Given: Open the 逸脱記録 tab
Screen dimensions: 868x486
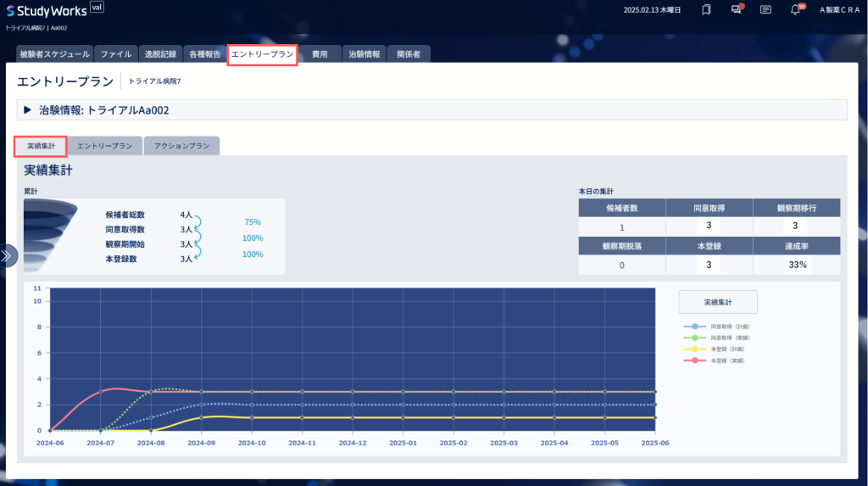Looking at the screenshot, I should [x=160, y=53].
